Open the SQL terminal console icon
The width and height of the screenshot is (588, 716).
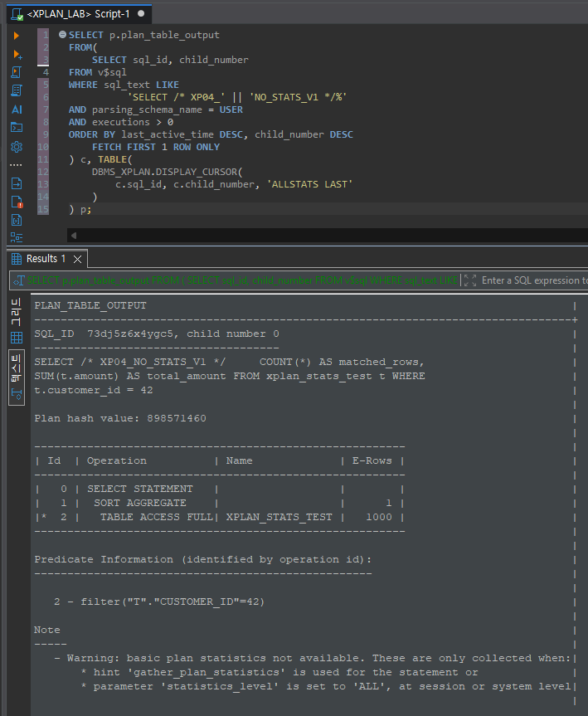click(17, 128)
